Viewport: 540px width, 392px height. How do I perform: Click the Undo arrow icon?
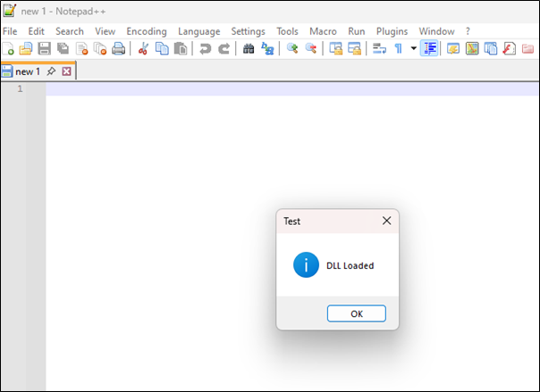click(x=206, y=49)
